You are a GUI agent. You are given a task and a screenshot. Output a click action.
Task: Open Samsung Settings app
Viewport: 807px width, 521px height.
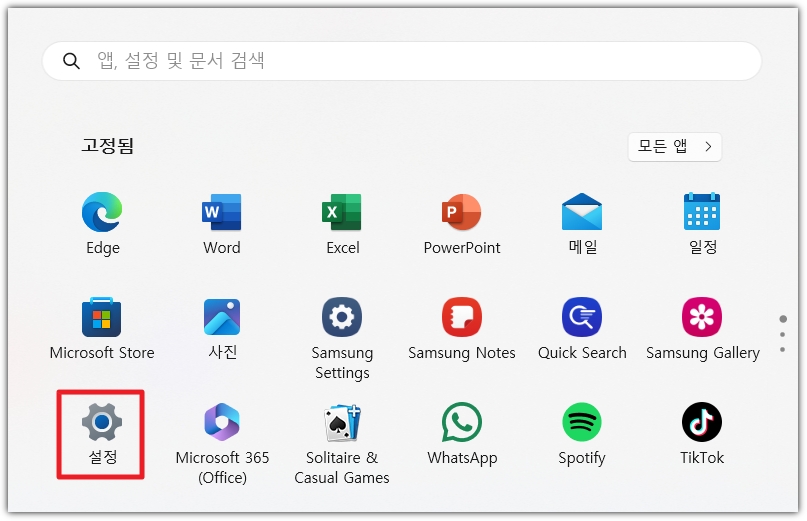[x=342, y=317]
